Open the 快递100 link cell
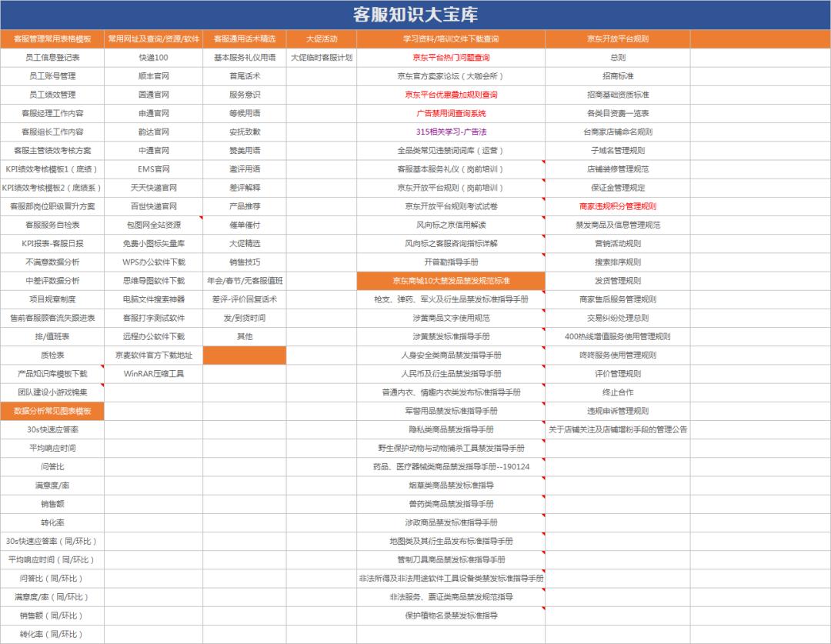Screen dimensions: 831x644 click(x=154, y=57)
